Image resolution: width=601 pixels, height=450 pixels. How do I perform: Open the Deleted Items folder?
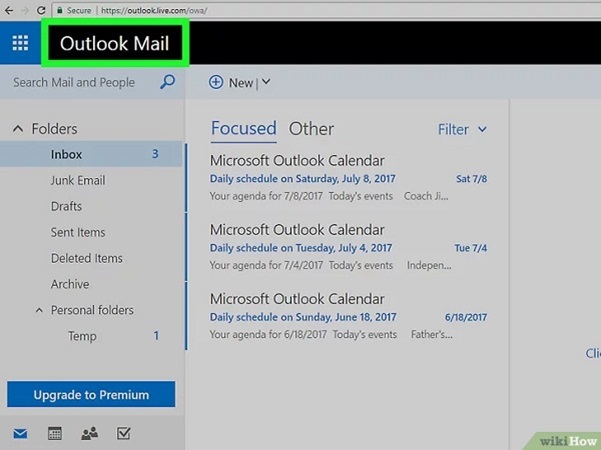click(87, 258)
